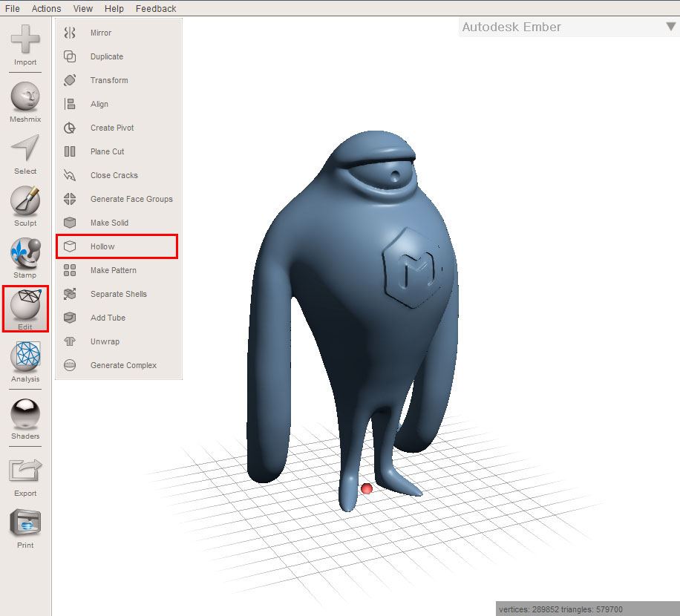The height and width of the screenshot is (616, 680).
Task: Apply Make Solid
Action: [118, 223]
